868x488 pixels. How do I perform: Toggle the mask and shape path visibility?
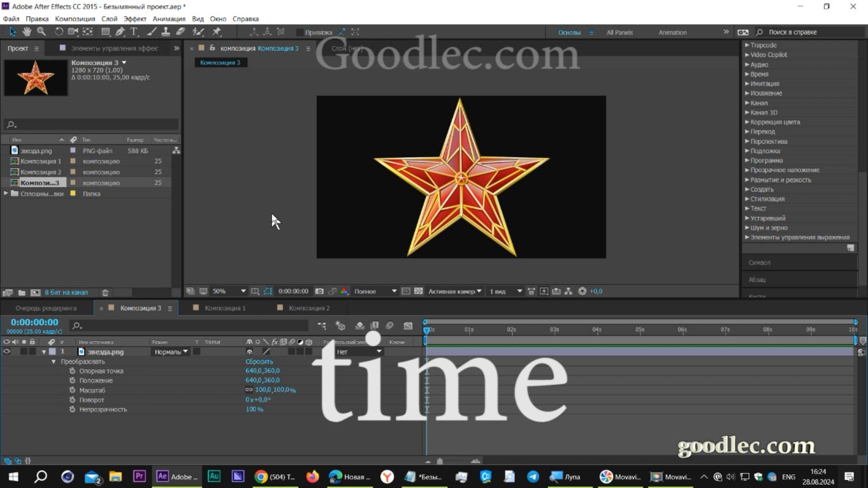click(267, 291)
